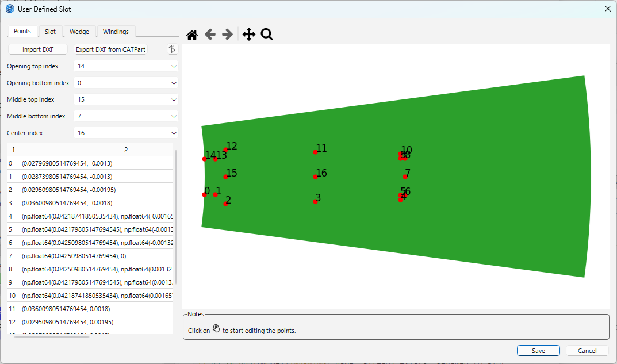Open the Opening bottom index dropdown
This screenshot has height=364, width=617.
126,83
